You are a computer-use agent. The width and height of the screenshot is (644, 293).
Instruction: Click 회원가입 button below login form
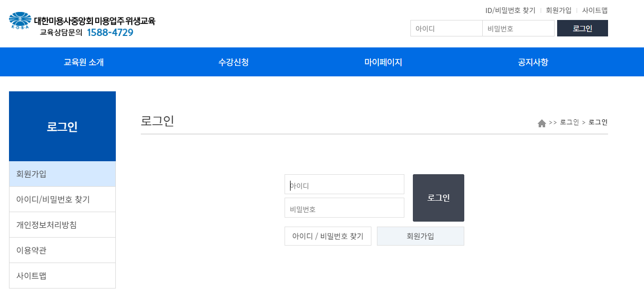(420, 236)
